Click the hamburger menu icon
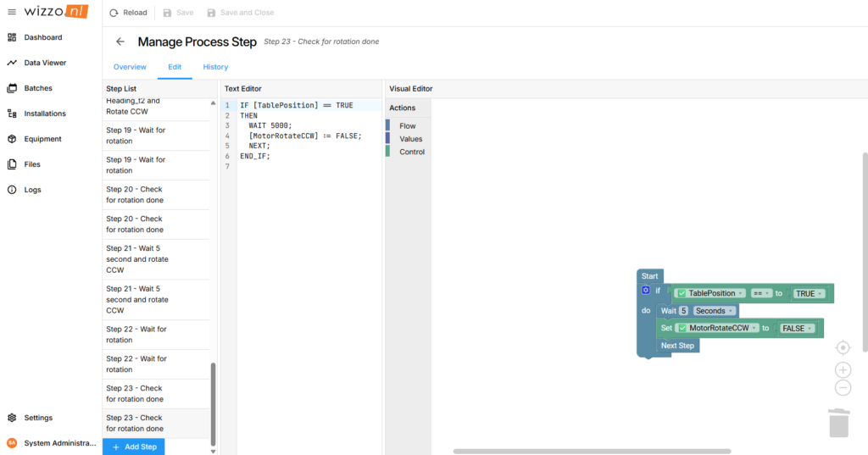 point(12,12)
